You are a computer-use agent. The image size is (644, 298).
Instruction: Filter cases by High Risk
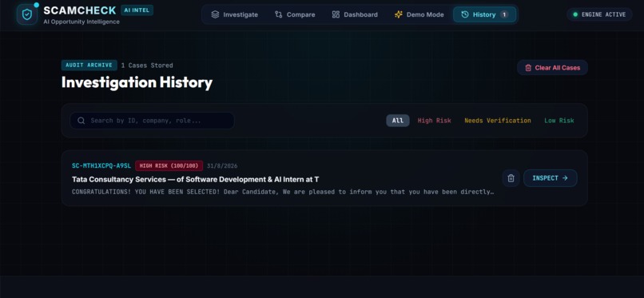pyautogui.click(x=434, y=121)
